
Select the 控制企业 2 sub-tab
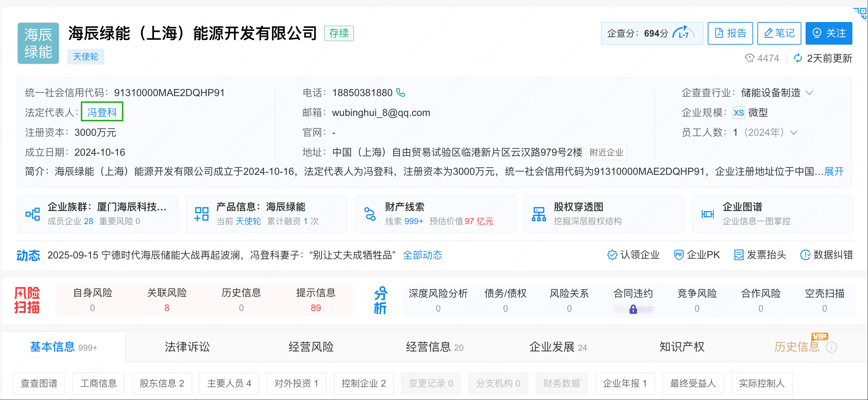pyautogui.click(x=363, y=383)
